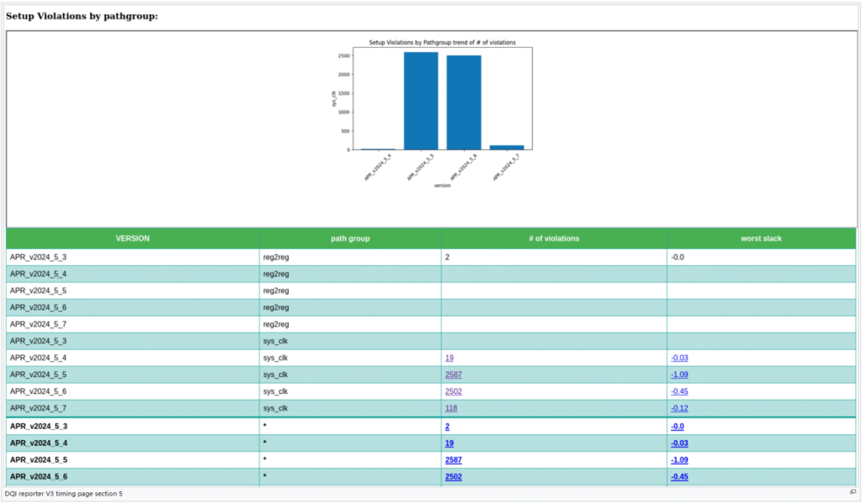Open the 2502 violations link in sys_clk row
Viewport: 862px width, 504px height.
(453, 392)
